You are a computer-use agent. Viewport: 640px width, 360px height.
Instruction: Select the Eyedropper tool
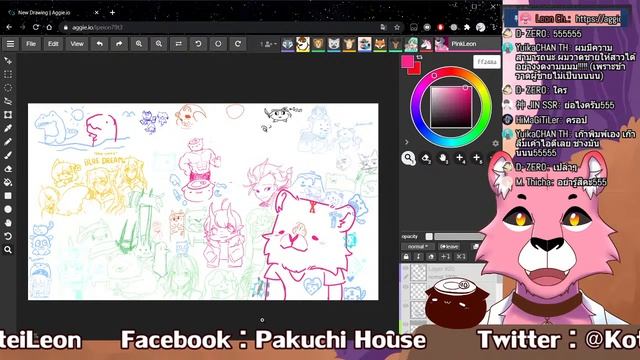[x=8, y=128]
